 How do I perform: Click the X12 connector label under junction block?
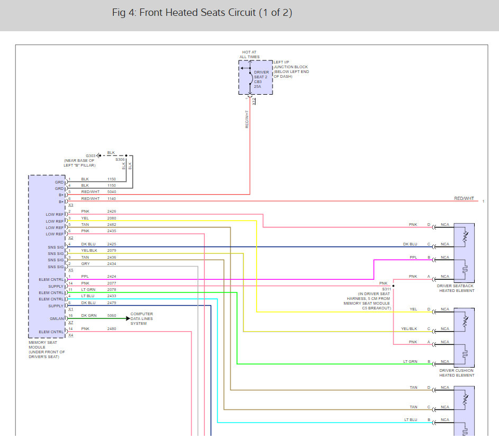[x=254, y=101]
